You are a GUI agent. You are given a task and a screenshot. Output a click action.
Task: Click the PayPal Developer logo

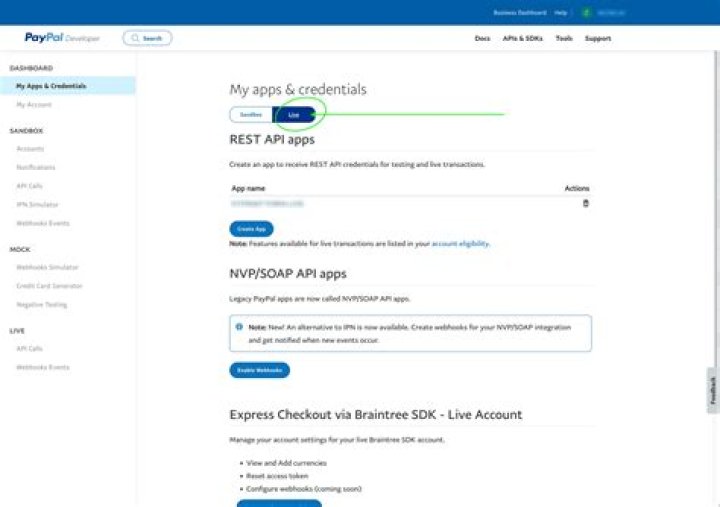click(62, 38)
